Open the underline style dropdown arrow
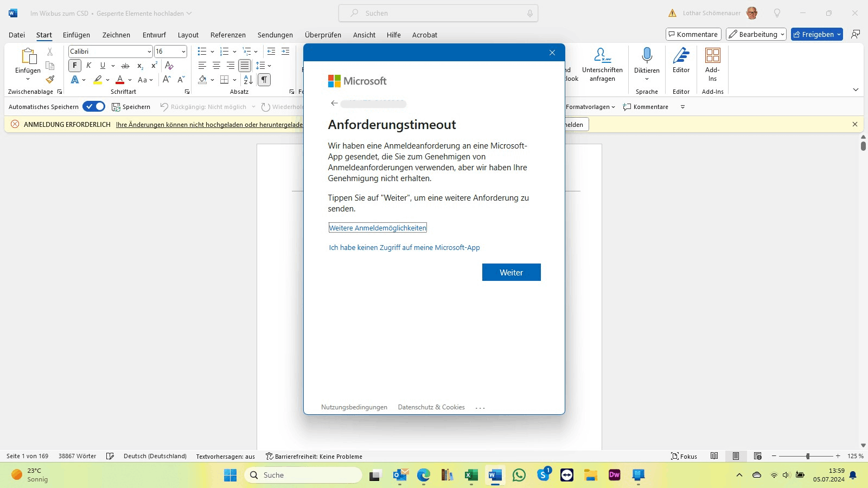Viewport: 868px width, 488px height. [x=113, y=66]
